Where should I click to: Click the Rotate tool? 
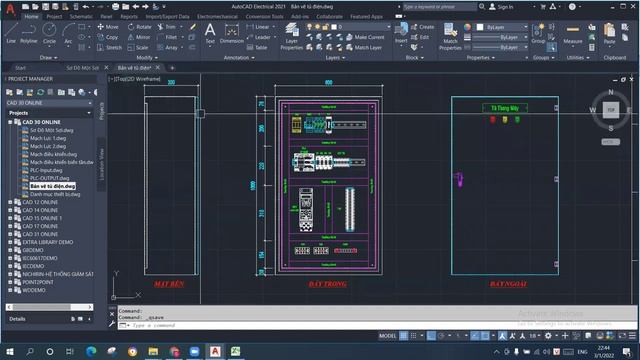140,27
